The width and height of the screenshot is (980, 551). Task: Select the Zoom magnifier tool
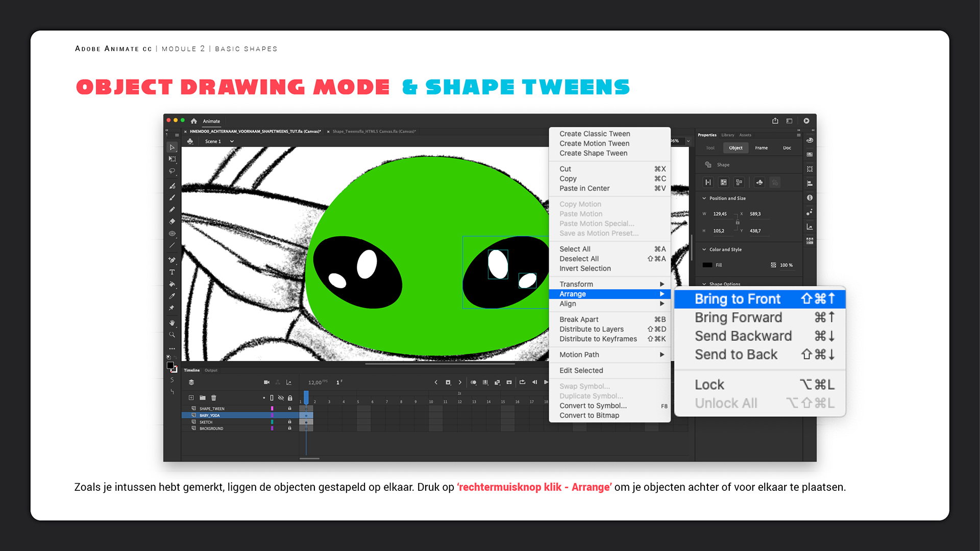[172, 335]
